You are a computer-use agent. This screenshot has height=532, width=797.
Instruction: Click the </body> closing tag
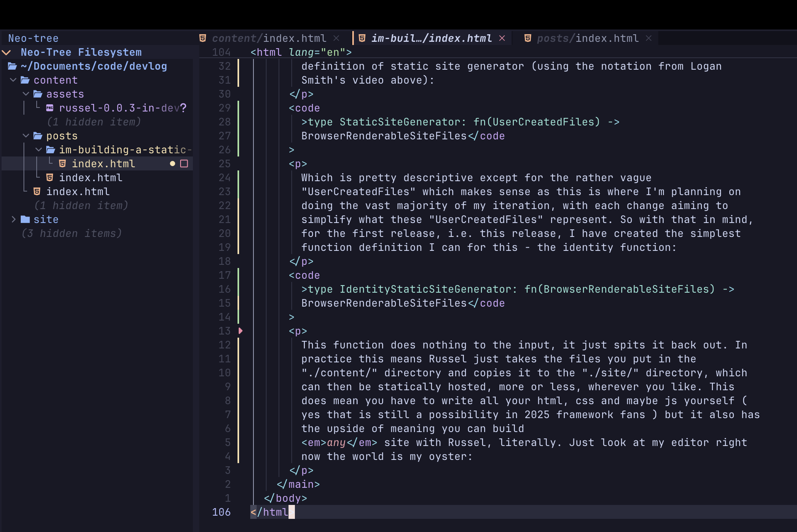285,498
